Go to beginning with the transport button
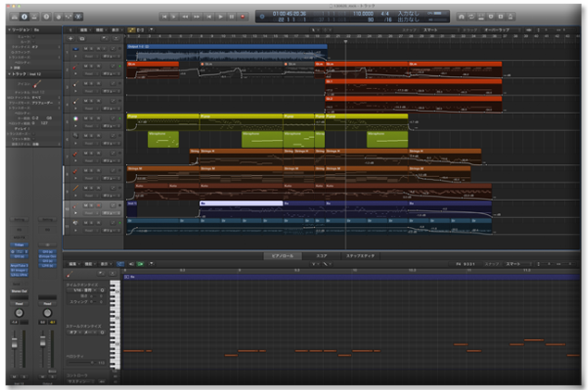The image size is (588, 390). point(164,17)
